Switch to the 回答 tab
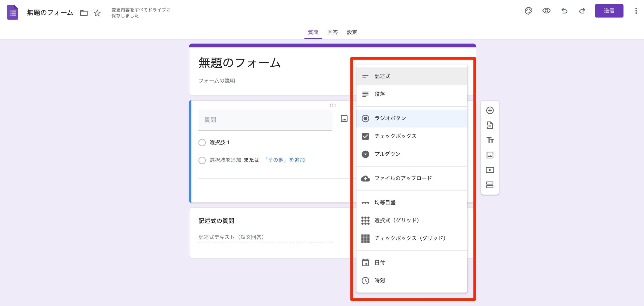 pyautogui.click(x=332, y=32)
